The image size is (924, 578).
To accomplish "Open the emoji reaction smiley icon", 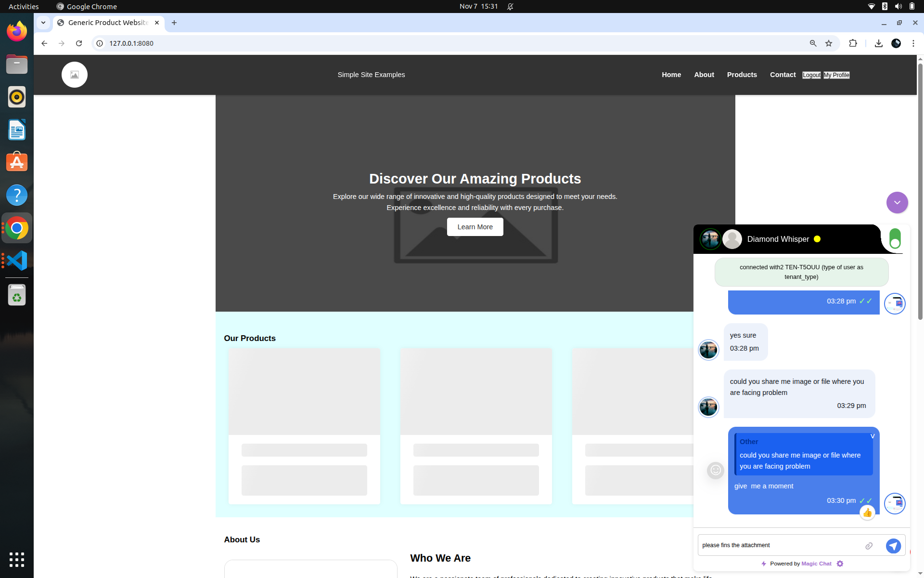I will point(716,470).
